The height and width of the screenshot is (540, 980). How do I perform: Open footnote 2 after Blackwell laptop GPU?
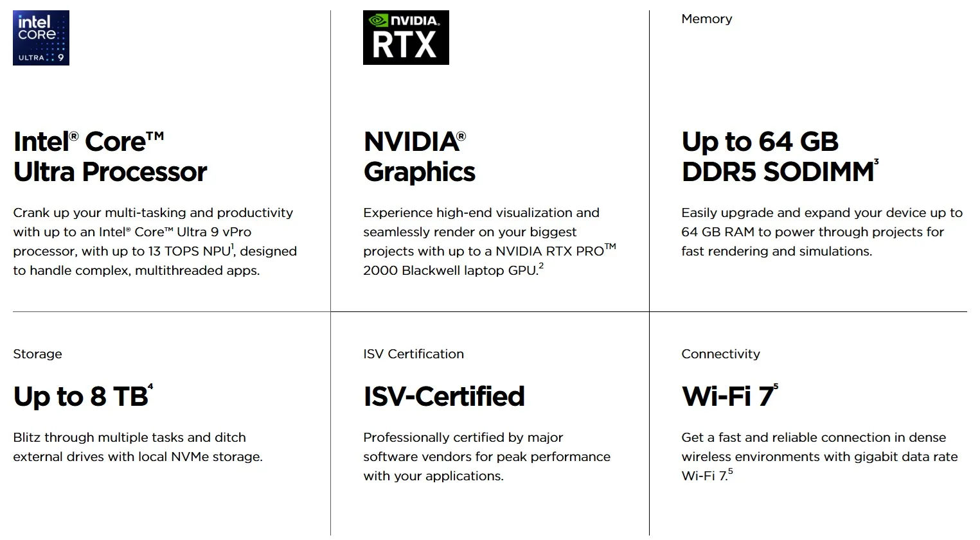541,266
